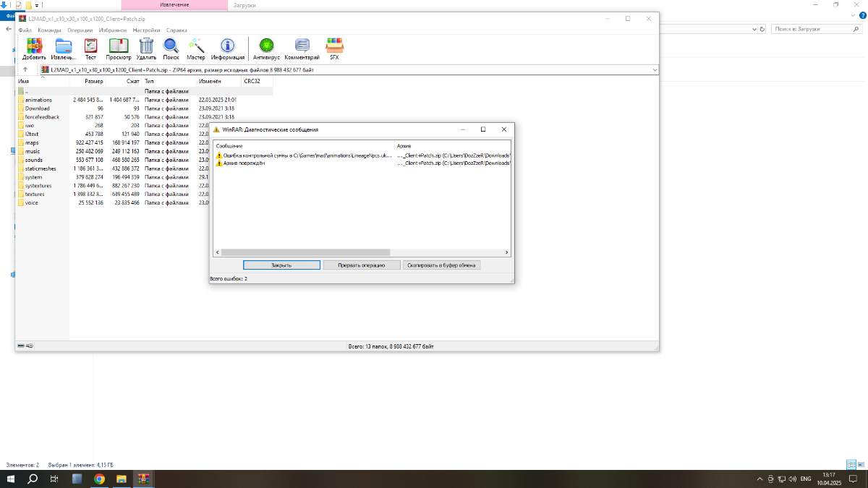Sort file list by Имя column
The image size is (868, 488).
coord(42,82)
